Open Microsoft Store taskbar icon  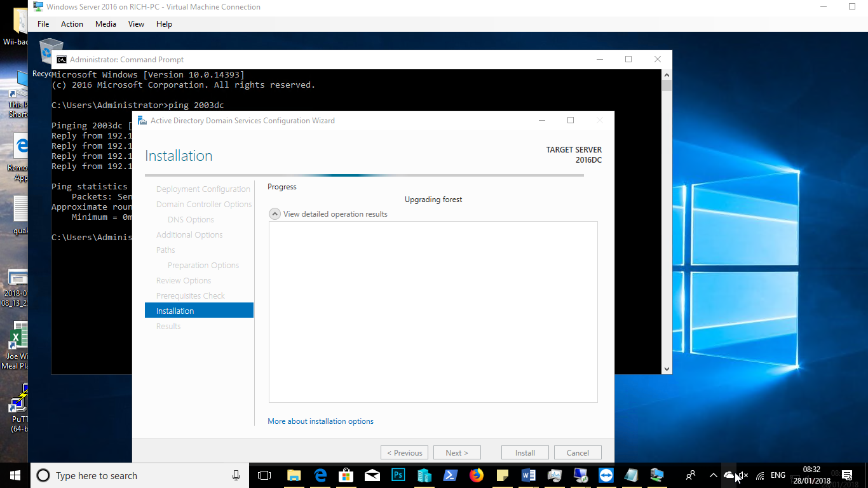346,475
